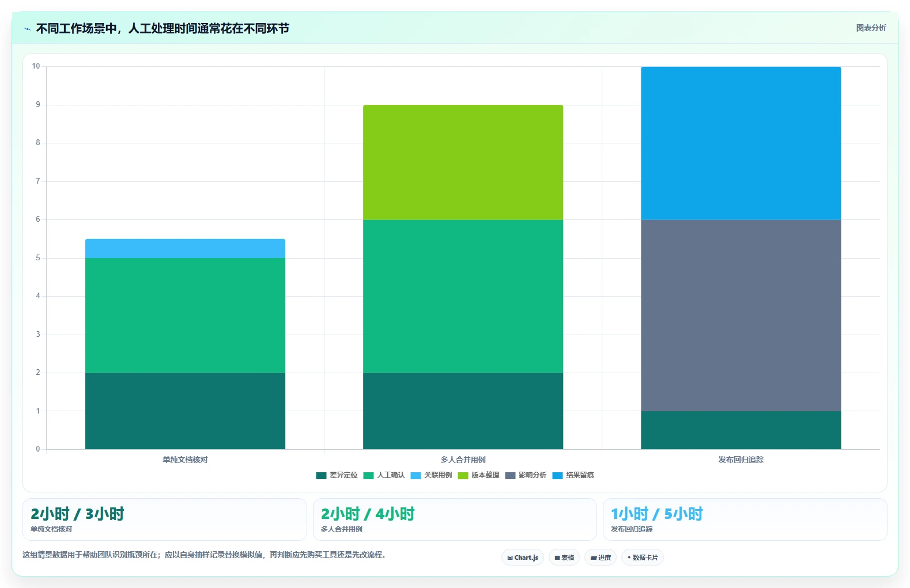Click the y-axis tick label 4
Screen dimensions: 910x588
pos(38,296)
